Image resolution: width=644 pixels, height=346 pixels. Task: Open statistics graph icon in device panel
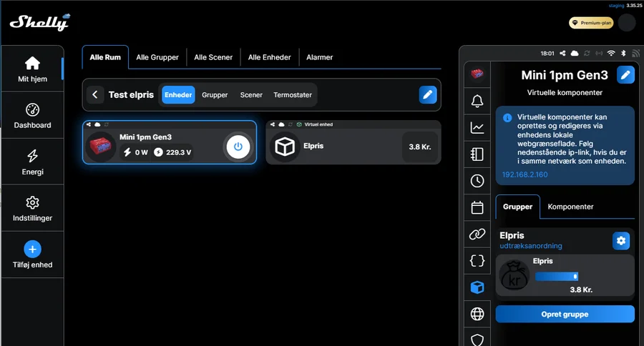point(477,128)
